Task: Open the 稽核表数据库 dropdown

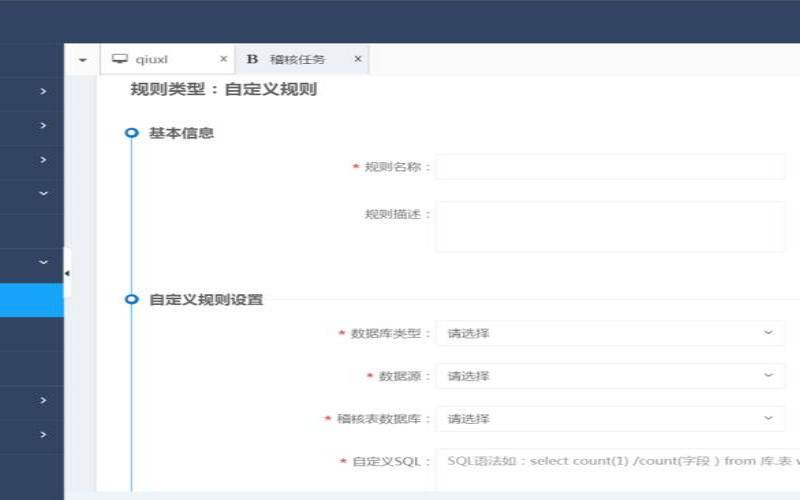Action: (610, 419)
